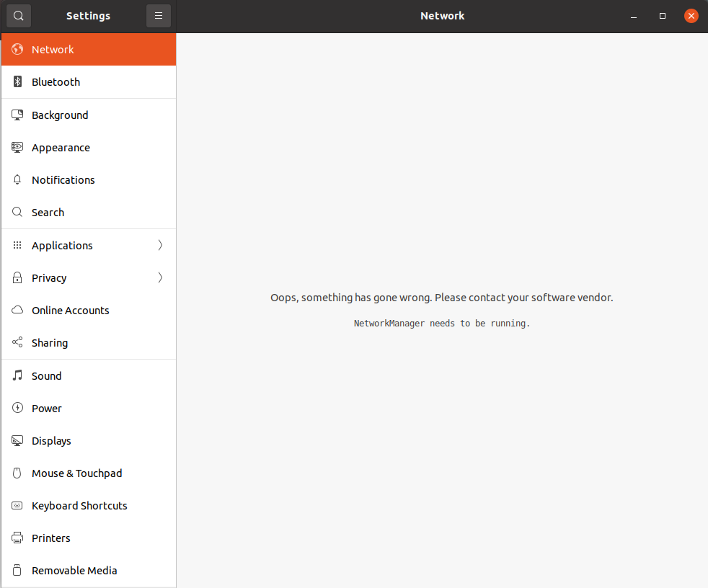Select the Keyboard Shortcuts label

79,506
